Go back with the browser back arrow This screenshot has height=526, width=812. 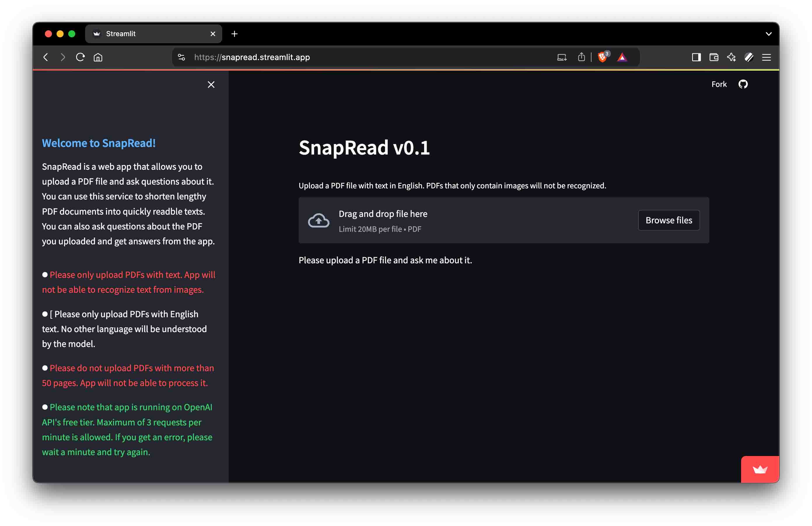[x=46, y=57]
